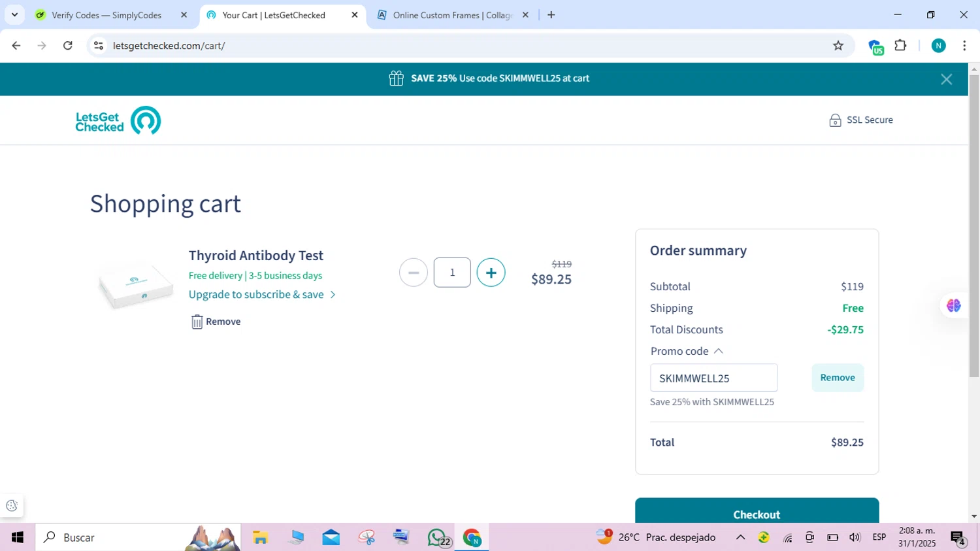Close the Online Custom Frames tab
The width and height of the screenshot is (980, 551).
coord(525,15)
